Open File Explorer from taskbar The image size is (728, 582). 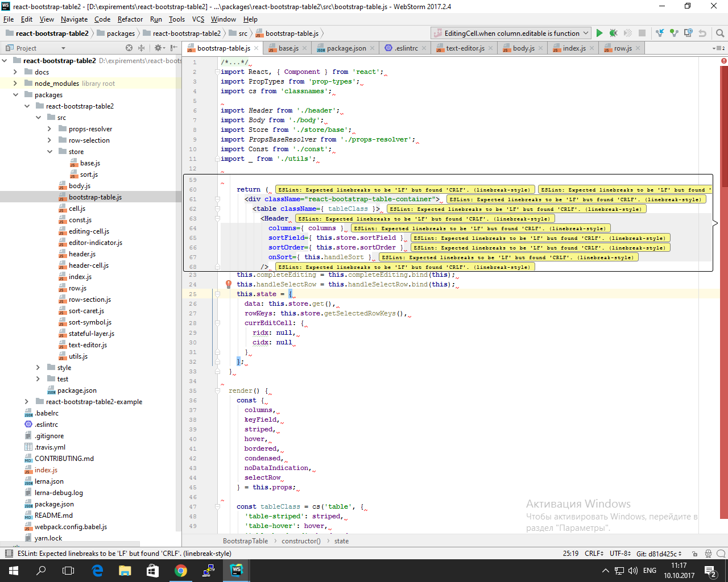[x=125, y=571]
